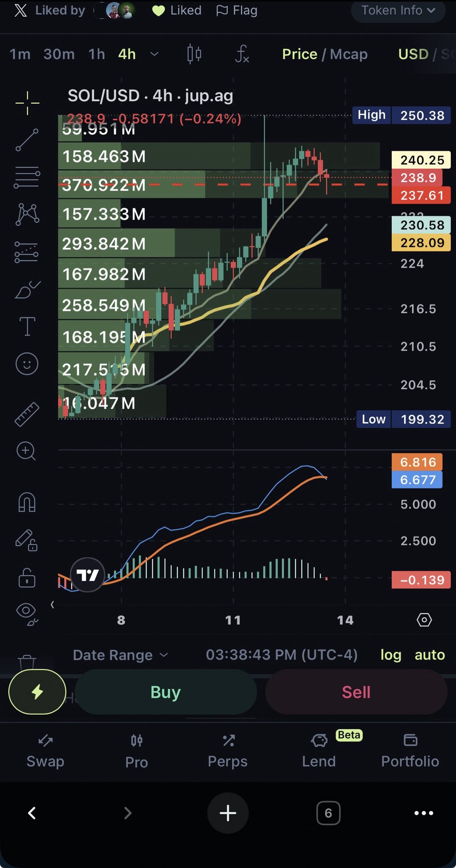This screenshot has height=868, width=456.
Task: Toggle lock all drawings padlock
Action: [x=27, y=577]
